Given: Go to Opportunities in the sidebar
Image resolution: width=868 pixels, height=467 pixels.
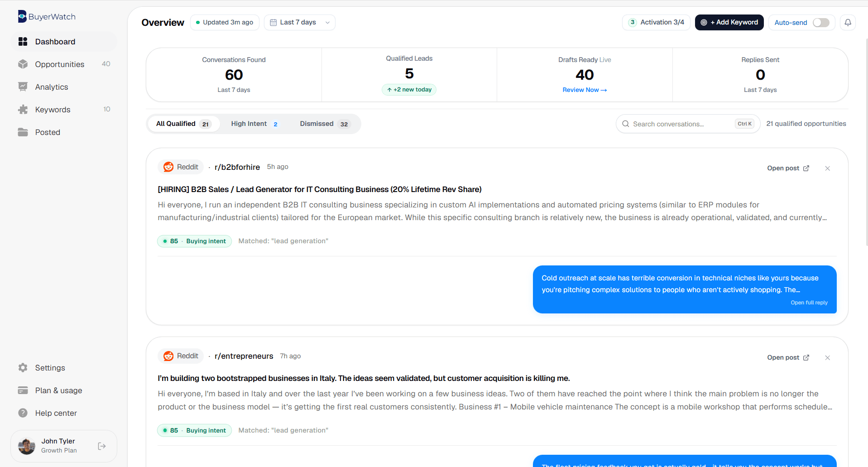Looking at the screenshot, I should [64, 64].
